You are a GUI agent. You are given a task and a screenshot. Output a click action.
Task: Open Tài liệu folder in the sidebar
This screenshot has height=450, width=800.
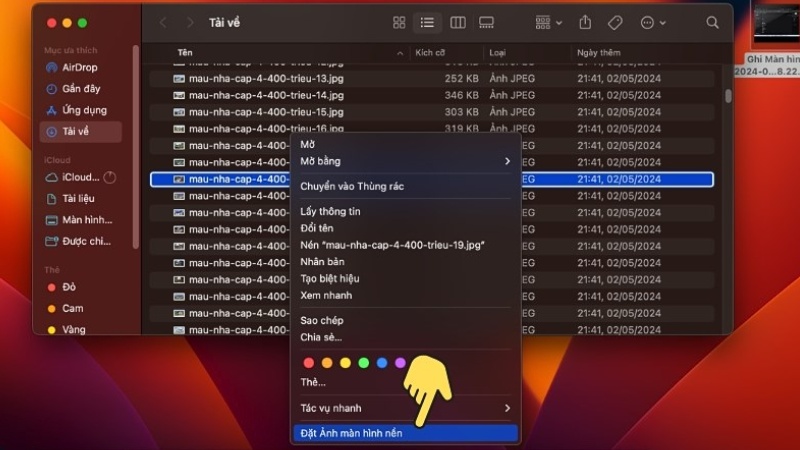click(78, 198)
